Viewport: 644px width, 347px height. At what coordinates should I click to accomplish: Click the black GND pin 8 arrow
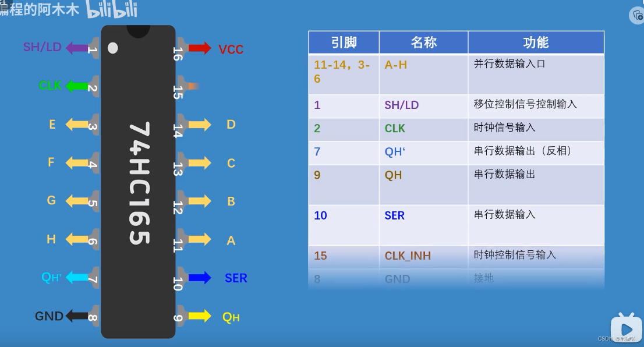click(x=77, y=316)
